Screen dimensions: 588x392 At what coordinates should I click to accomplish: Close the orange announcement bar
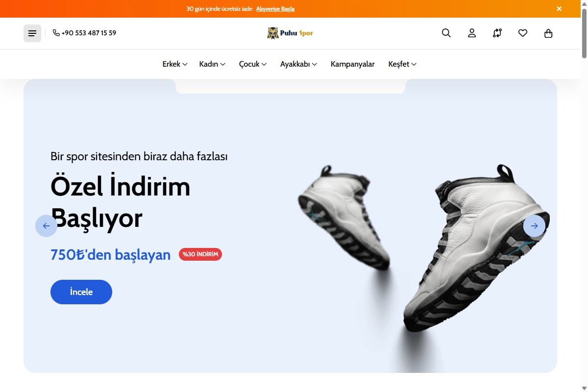559,9
